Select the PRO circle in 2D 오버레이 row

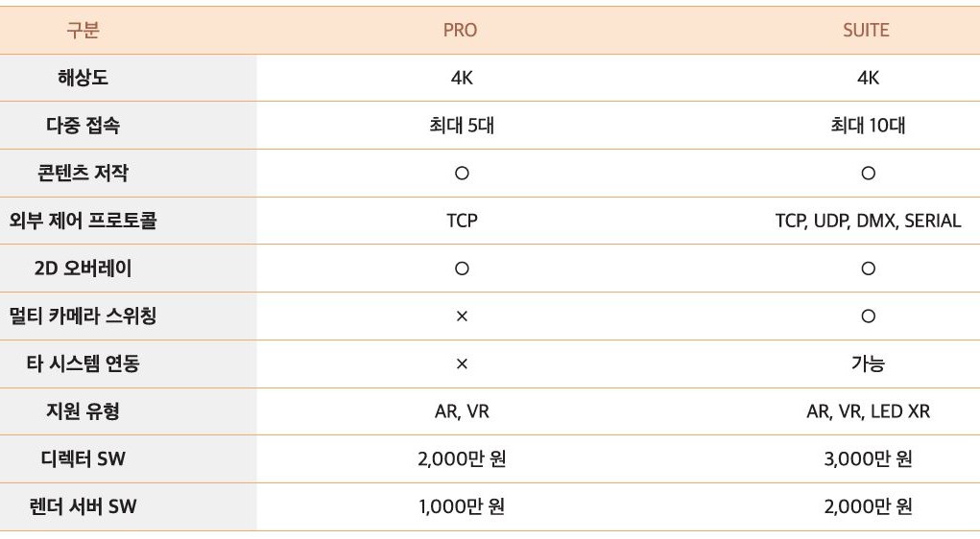[x=462, y=269]
